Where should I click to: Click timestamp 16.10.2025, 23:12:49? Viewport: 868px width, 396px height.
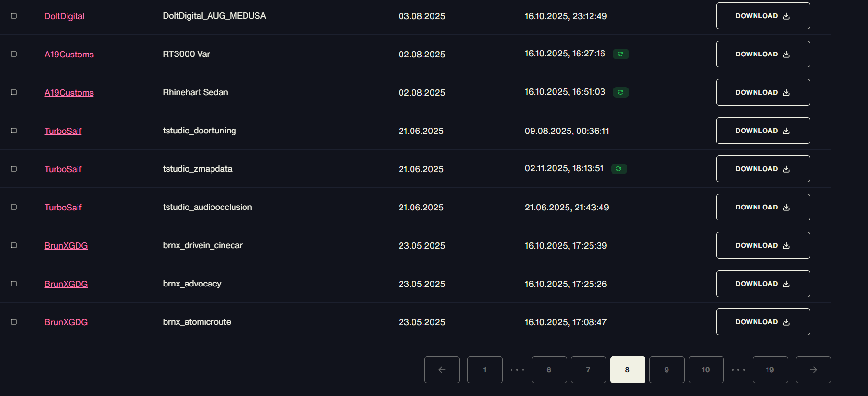point(566,16)
